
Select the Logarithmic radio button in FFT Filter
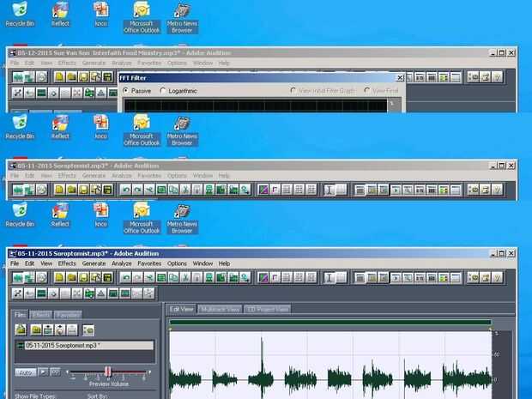tap(163, 91)
